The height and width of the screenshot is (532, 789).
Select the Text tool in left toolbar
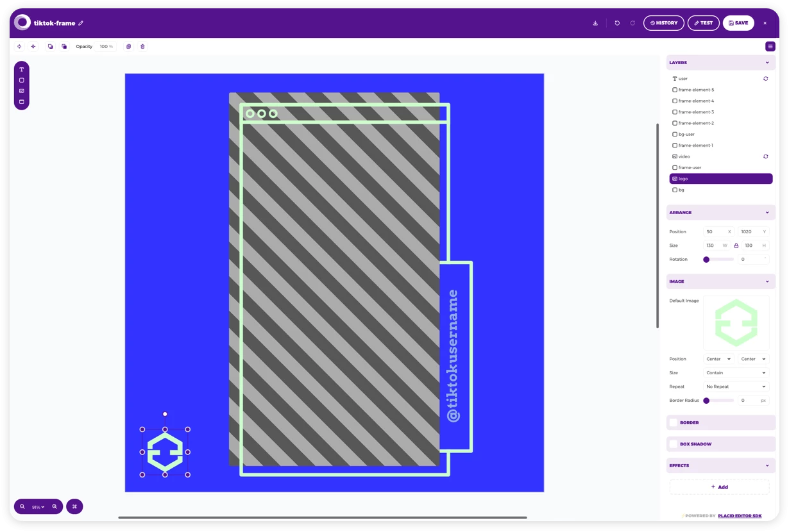pos(21,69)
